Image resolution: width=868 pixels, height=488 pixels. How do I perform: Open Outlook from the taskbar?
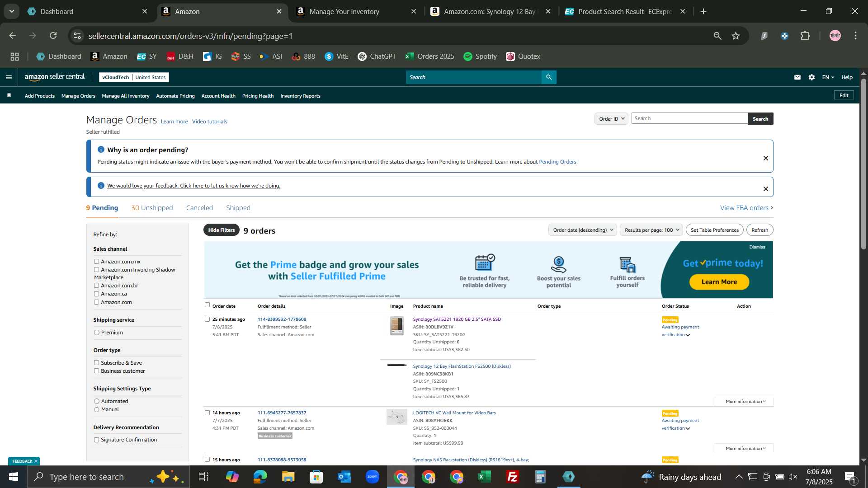(x=344, y=477)
